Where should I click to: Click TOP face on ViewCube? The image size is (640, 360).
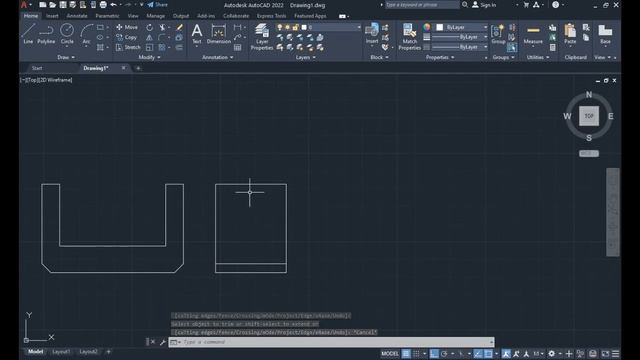tap(589, 116)
